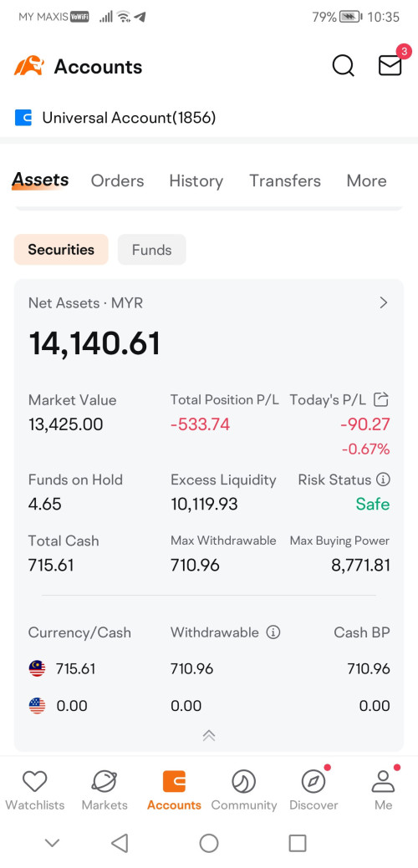This screenshot has height=868, width=418.
Task: Expand Net Assets details chevron
Action: click(383, 302)
